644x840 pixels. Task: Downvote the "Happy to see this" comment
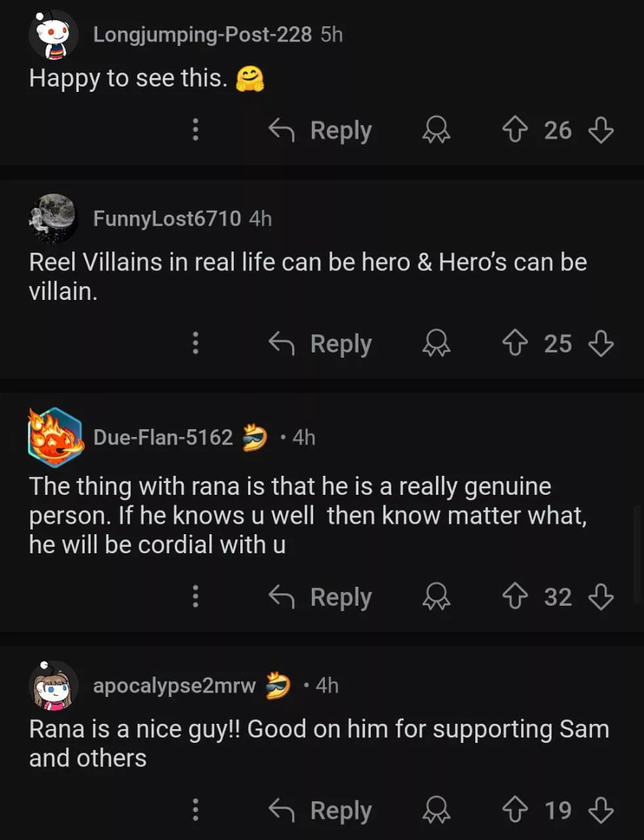tap(601, 130)
